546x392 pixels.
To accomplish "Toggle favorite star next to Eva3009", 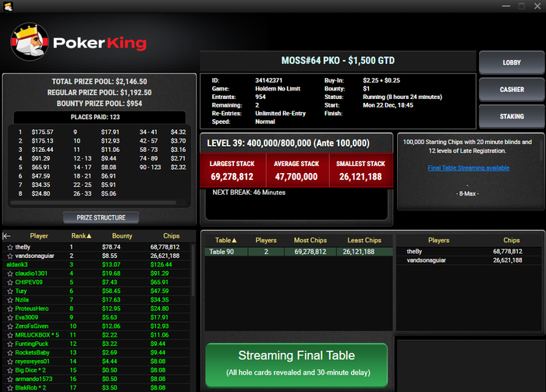I will 10,317.
